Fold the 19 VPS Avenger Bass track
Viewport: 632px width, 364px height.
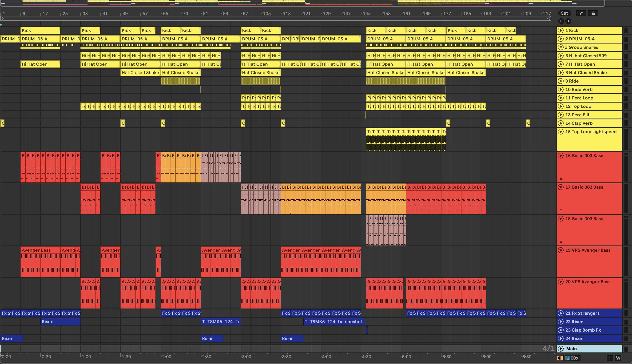tap(561, 250)
